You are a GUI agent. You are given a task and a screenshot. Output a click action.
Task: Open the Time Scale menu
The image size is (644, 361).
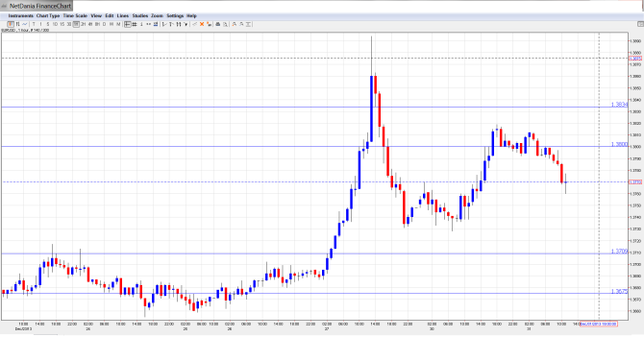coord(75,15)
